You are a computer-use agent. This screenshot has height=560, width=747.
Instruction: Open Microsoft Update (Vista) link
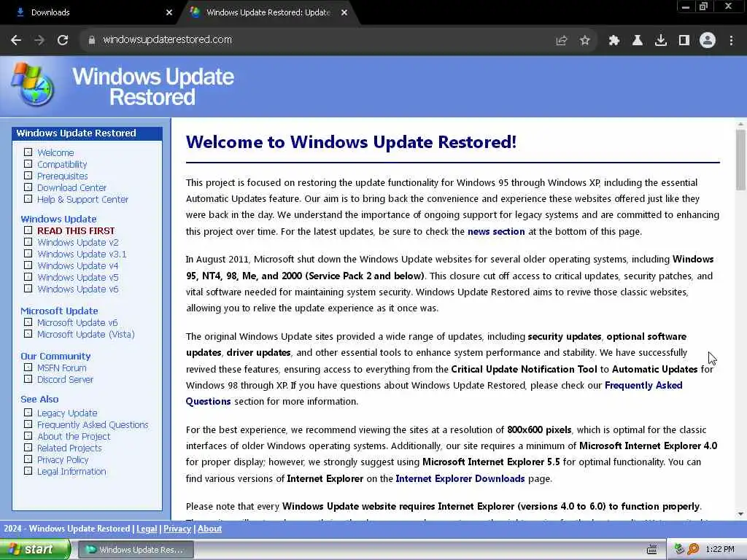(86, 334)
